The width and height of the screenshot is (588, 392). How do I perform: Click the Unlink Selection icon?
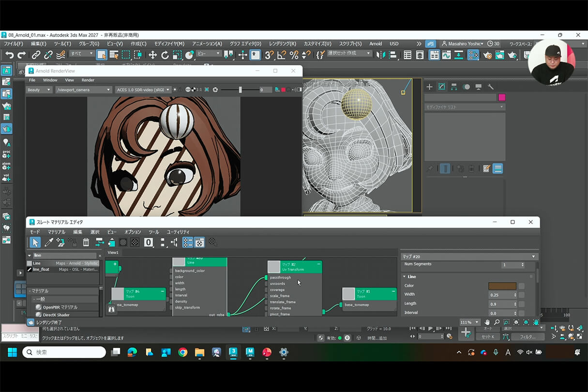pos(48,55)
